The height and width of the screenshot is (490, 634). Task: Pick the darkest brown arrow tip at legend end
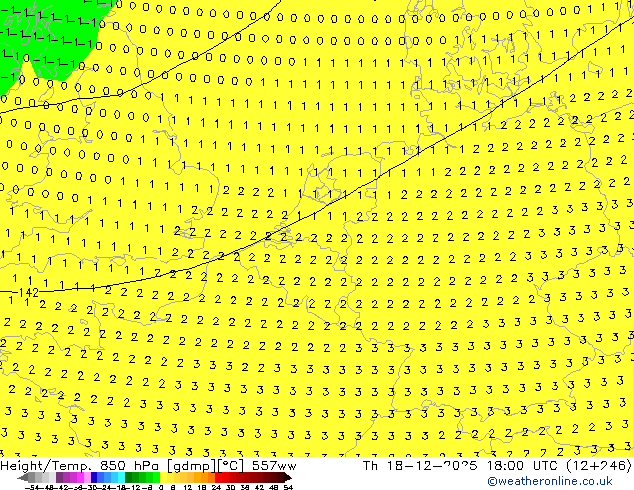pos(288,478)
